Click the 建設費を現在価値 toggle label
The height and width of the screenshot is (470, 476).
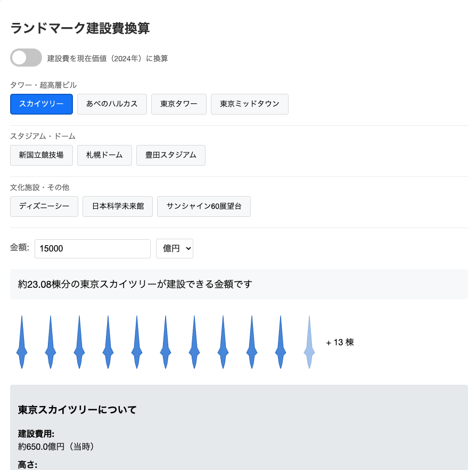(108, 58)
